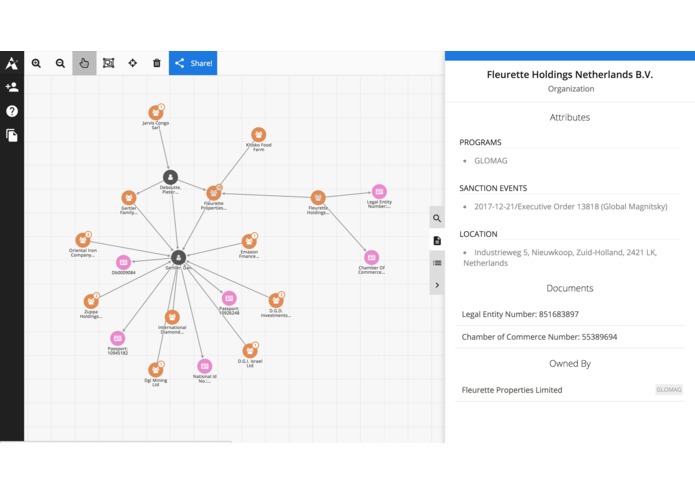695x494 pixels.
Task: Click the GLOMAG tag beside Fleurette Properties
Action: [x=668, y=389]
